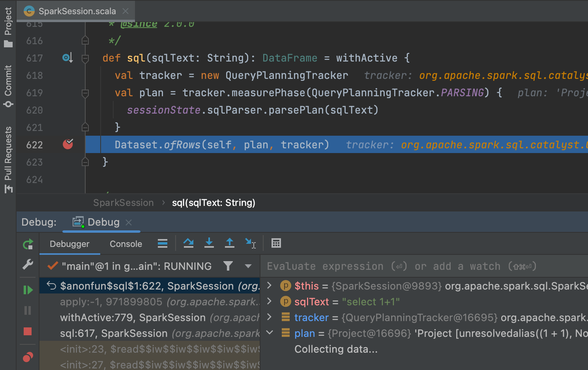
Task: Click the Stop debug session button
Action: click(28, 331)
